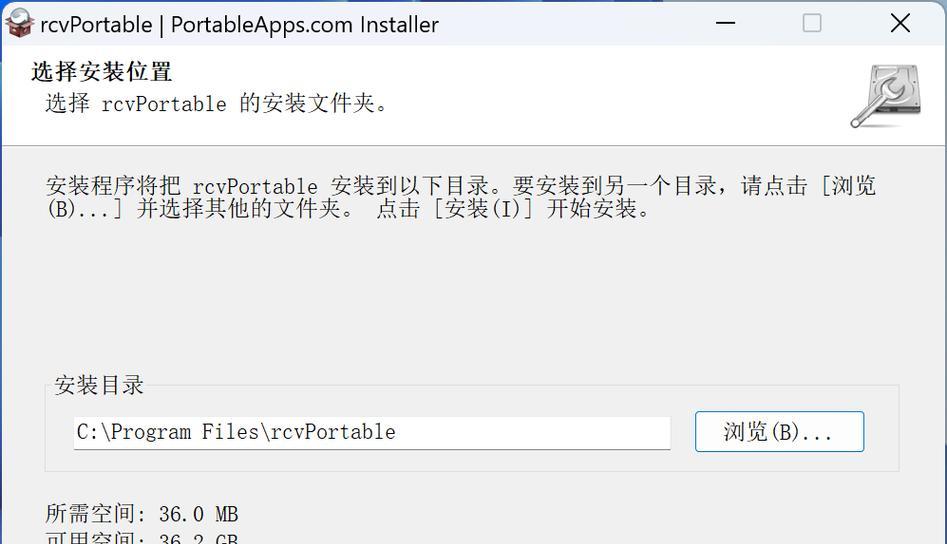The height and width of the screenshot is (544, 947).
Task: Close the installer with the X icon
Action: (x=900, y=24)
